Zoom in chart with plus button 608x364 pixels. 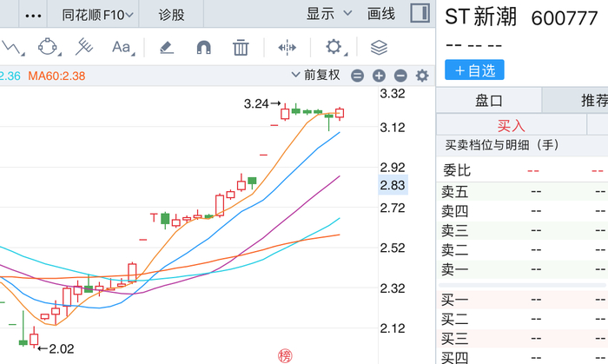pos(379,76)
